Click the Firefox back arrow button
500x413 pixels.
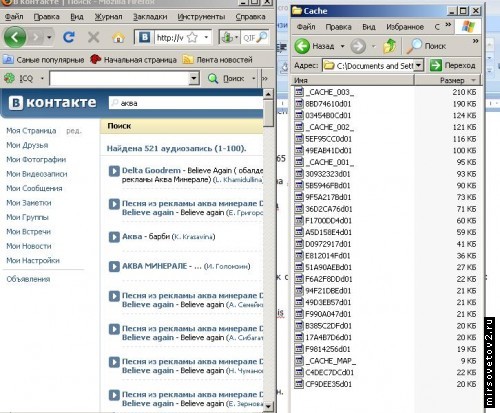15,37
